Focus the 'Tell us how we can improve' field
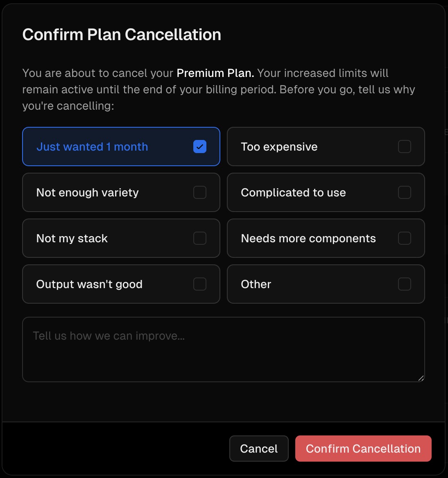 223,349
